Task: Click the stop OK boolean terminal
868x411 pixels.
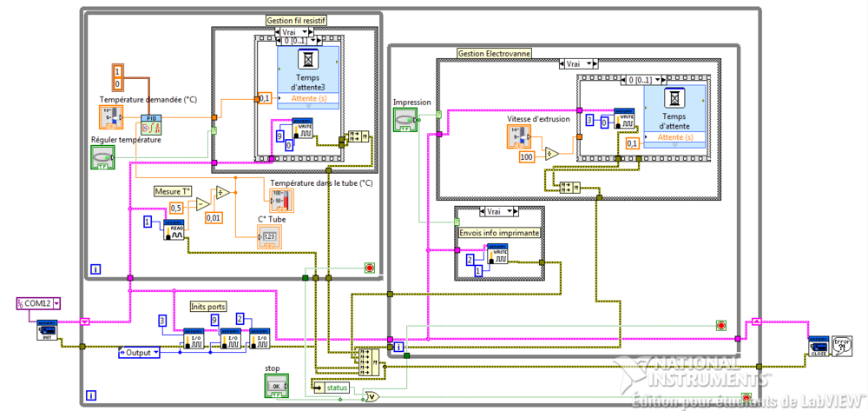Action: pyautogui.click(x=277, y=383)
